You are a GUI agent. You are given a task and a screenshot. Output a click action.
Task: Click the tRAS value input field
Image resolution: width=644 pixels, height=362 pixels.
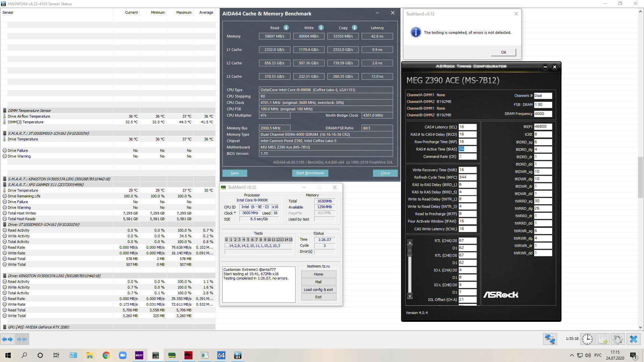(467, 149)
